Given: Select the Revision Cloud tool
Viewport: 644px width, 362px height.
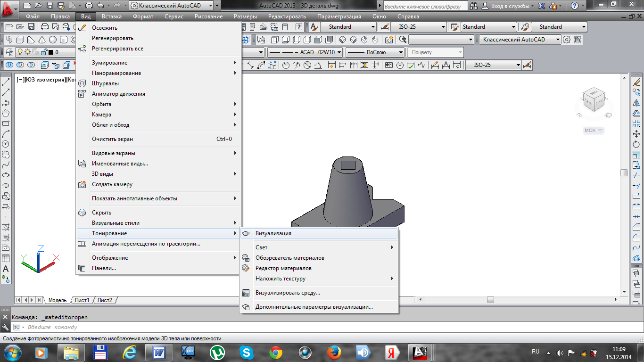Looking at the screenshot, I should pyautogui.click(x=6, y=155).
